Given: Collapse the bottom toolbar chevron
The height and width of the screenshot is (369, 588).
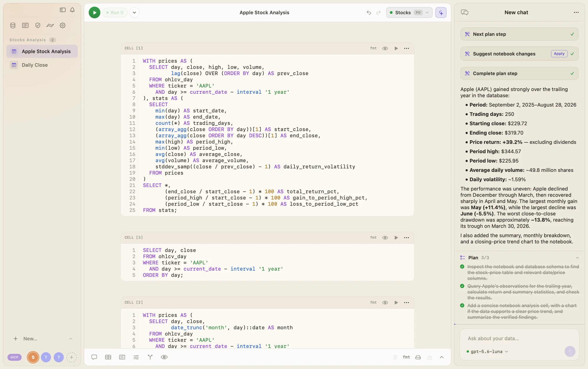Looking at the screenshot, I should tap(442, 357).
